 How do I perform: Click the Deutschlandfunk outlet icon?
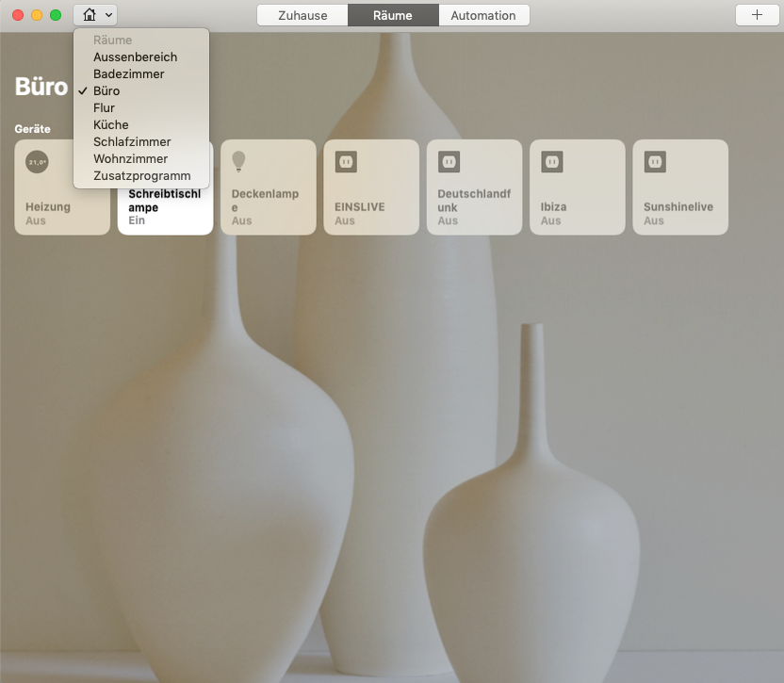point(449,162)
